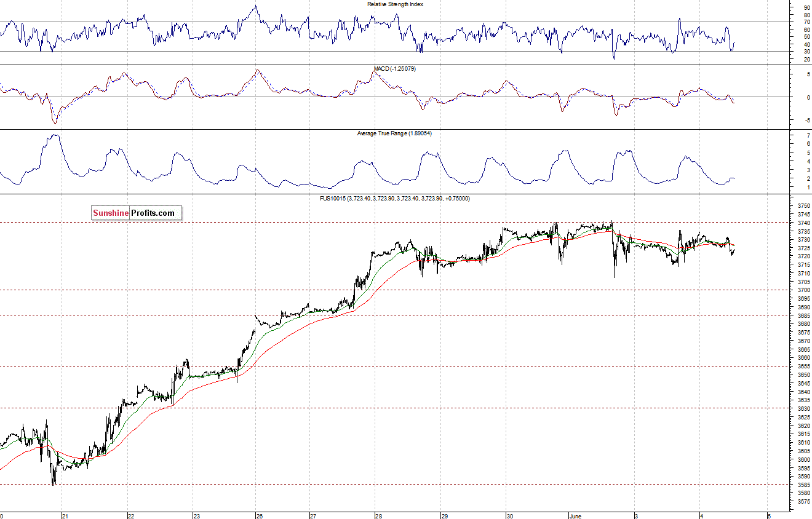
Task: Click the RSI axis value 70
Action: 806,23
